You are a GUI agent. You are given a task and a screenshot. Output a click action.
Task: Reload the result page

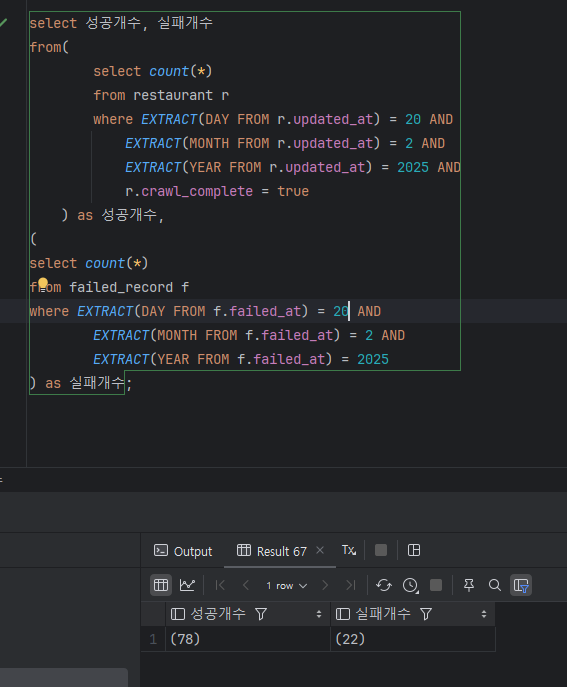(384, 585)
